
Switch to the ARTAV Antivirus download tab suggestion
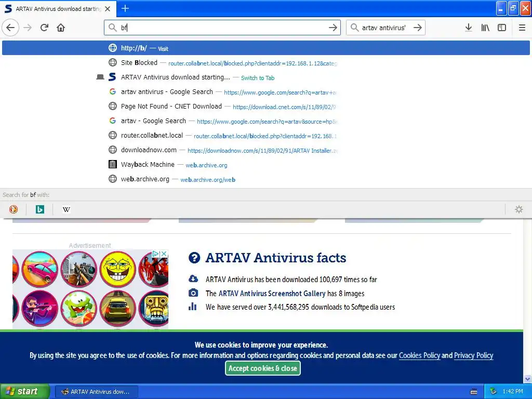tap(265, 77)
